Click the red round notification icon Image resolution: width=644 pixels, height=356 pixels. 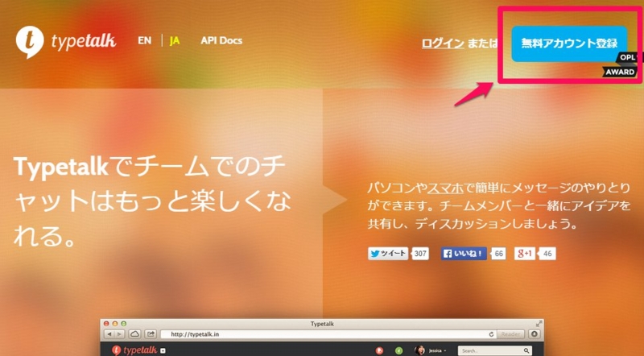[379, 350]
